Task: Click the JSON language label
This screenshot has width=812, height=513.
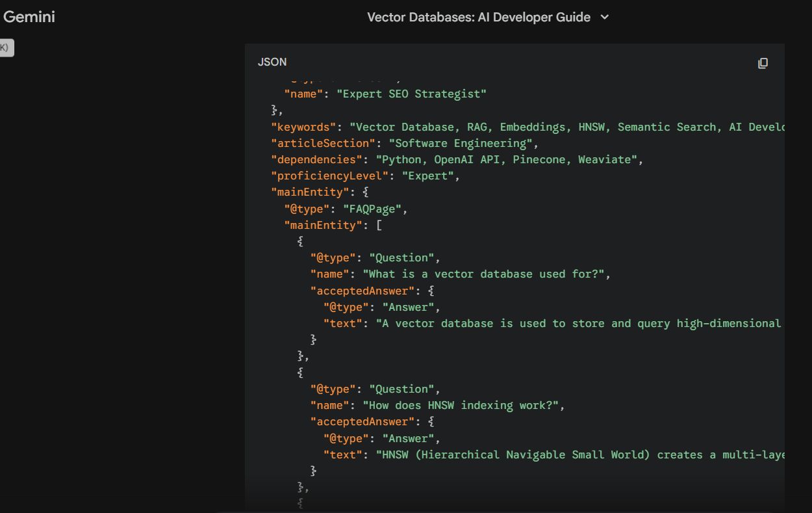Action: tap(272, 62)
